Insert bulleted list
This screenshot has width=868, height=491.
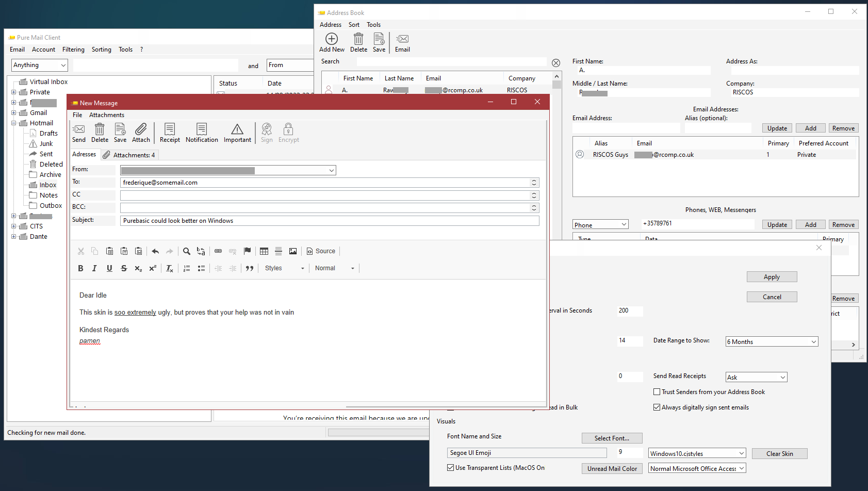tap(201, 268)
